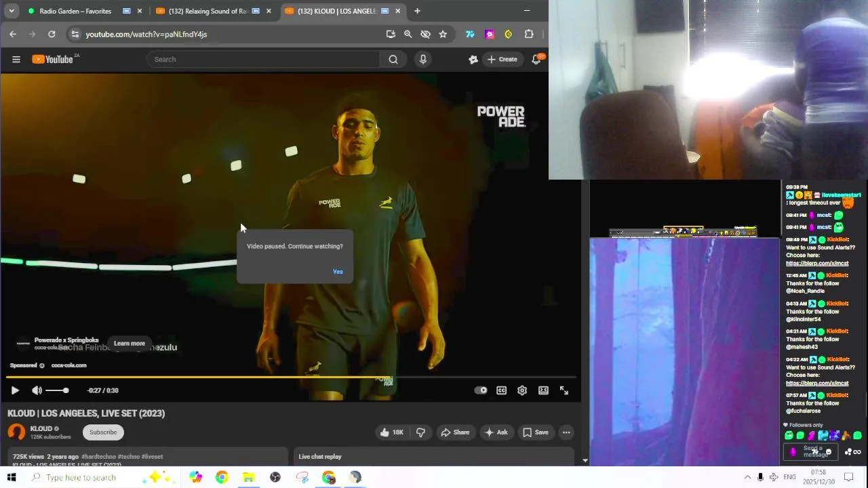Image resolution: width=868 pixels, height=488 pixels.
Task: Switch to theater mode
Action: coord(543,390)
